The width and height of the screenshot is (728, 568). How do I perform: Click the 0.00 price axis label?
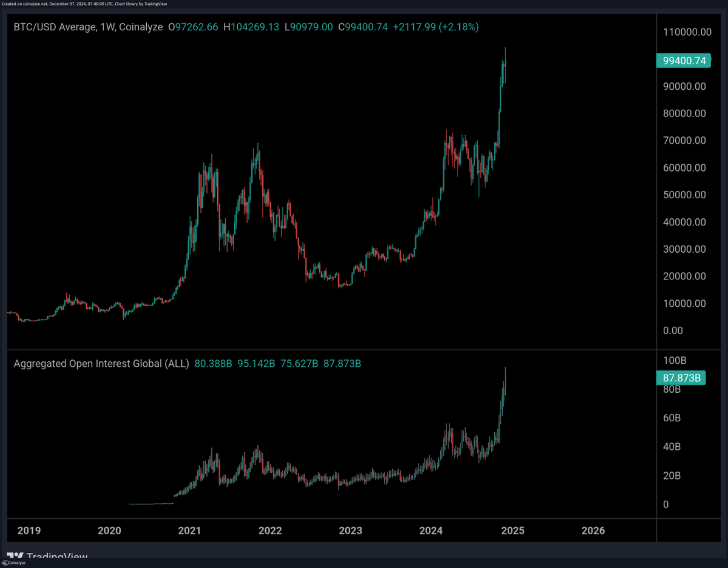(673, 330)
